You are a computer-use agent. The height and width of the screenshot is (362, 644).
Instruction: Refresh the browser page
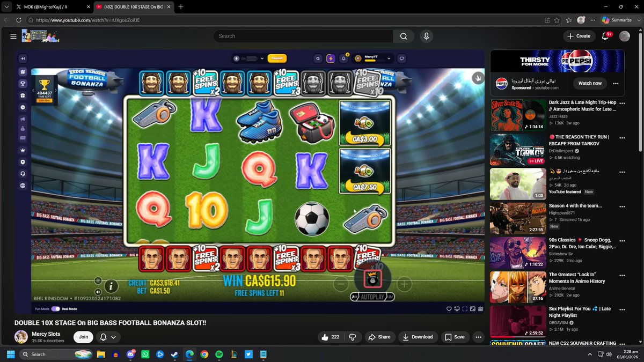[19, 20]
